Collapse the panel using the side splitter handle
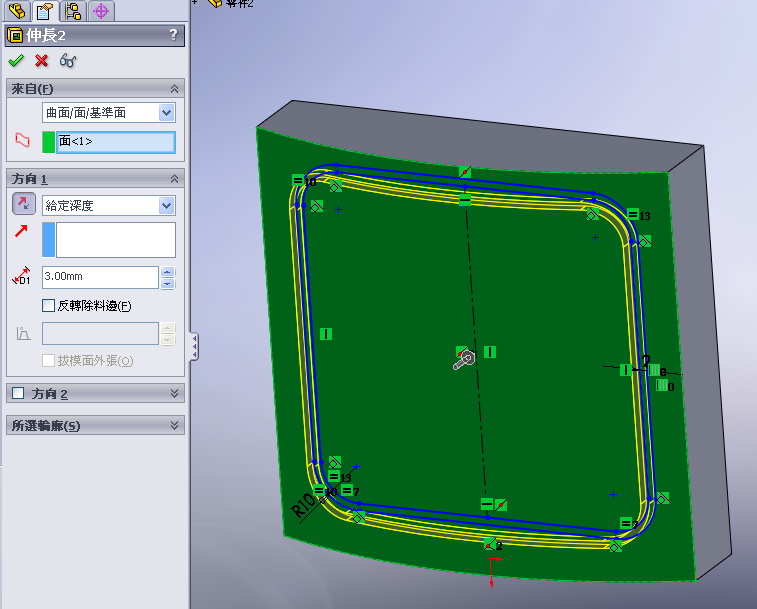The width and height of the screenshot is (757, 609). [x=194, y=346]
